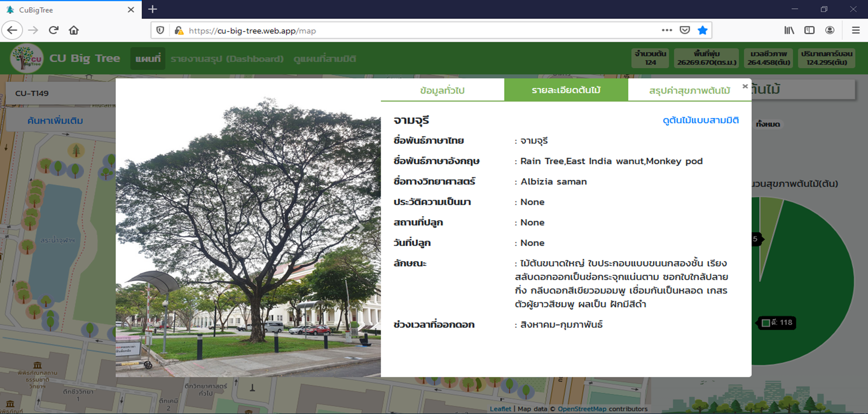Click the CU Big Tree logo
The width and height of the screenshot is (868, 414).
27,59
